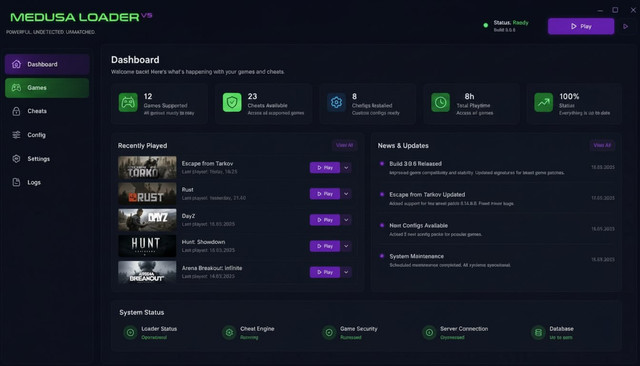
Task: Click the Rust game thumbnail
Action: (x=147, y=194)
